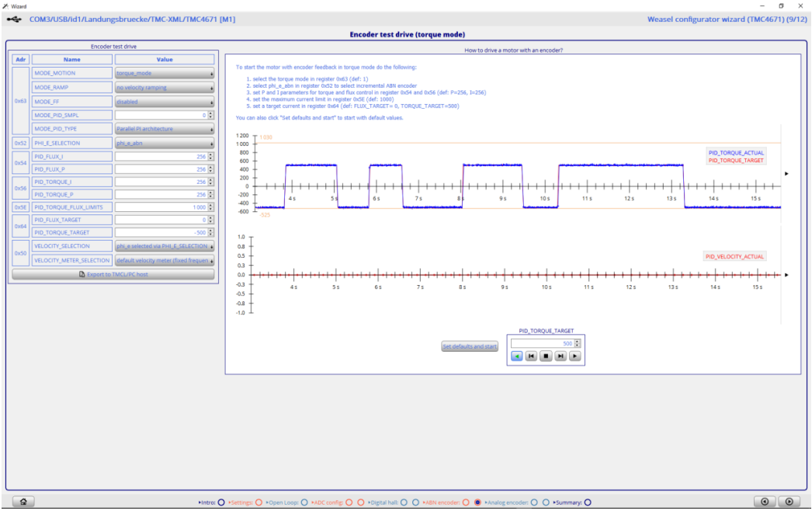
Task: Select first Analog encoder step circle
Action: [534, 502]
